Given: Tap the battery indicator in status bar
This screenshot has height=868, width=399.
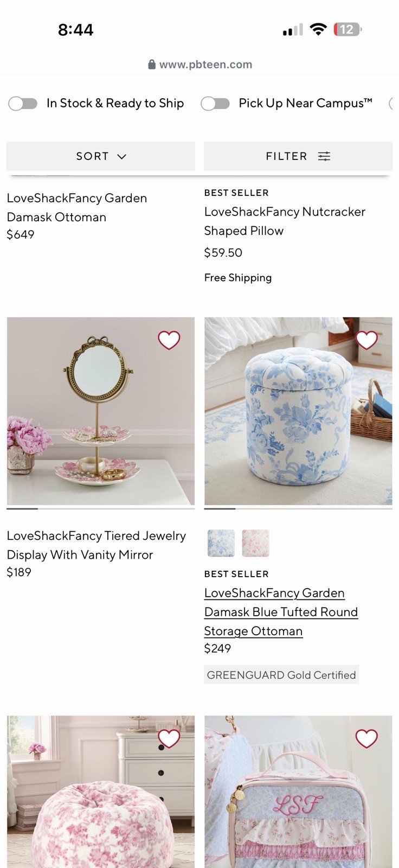Looking at the screenshot, I should pos(347,30).
